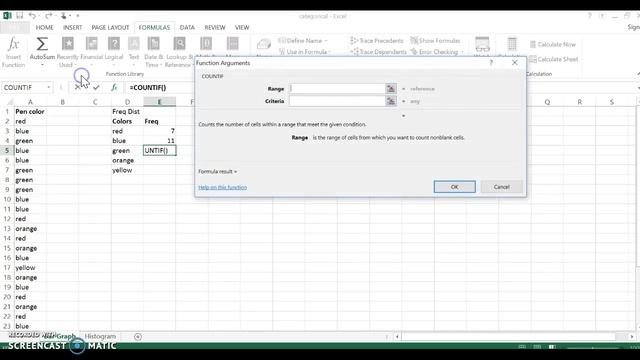Close the Function Arguments dialog

tap(515, 62)
